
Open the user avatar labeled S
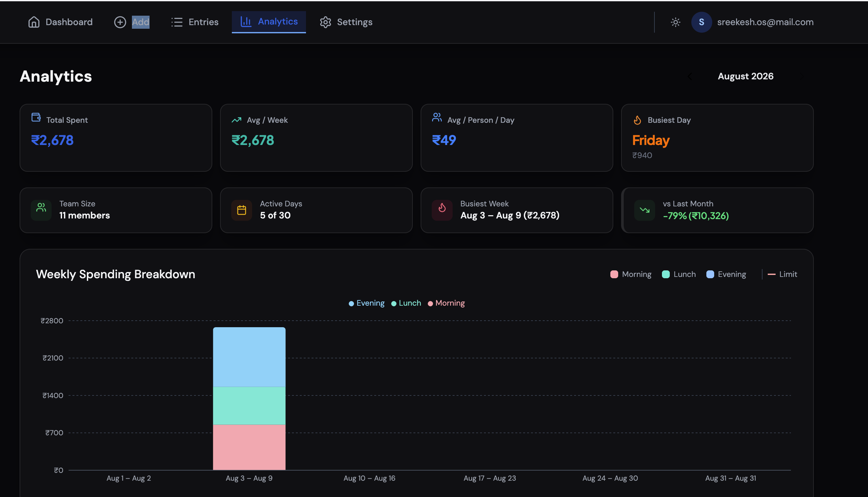coord(701,22)
